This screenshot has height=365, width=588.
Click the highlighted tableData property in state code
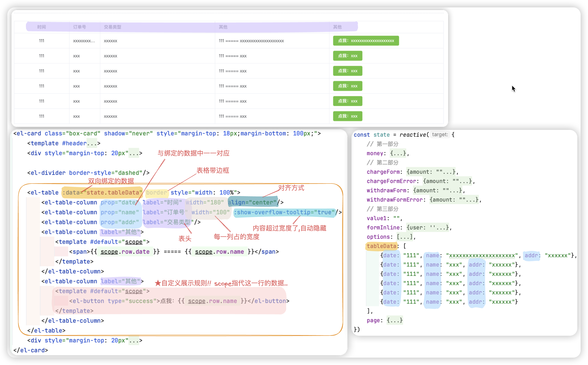tap(381, 246)
